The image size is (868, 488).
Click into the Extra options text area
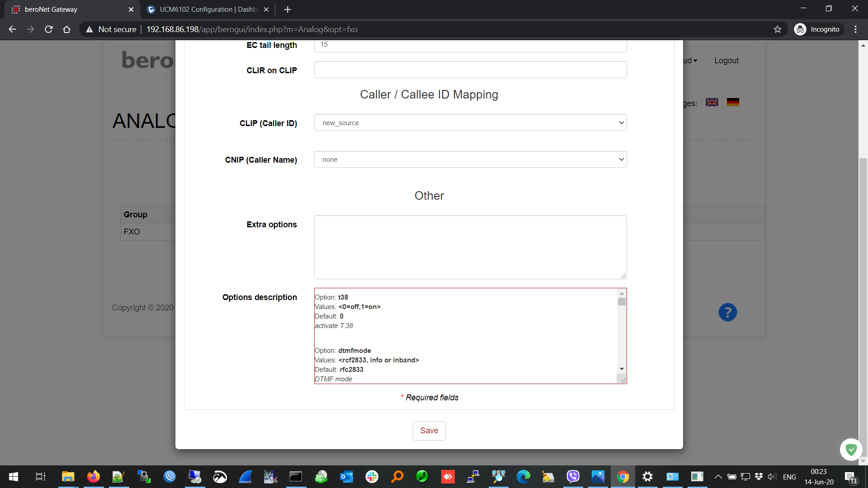coord(470,247)
